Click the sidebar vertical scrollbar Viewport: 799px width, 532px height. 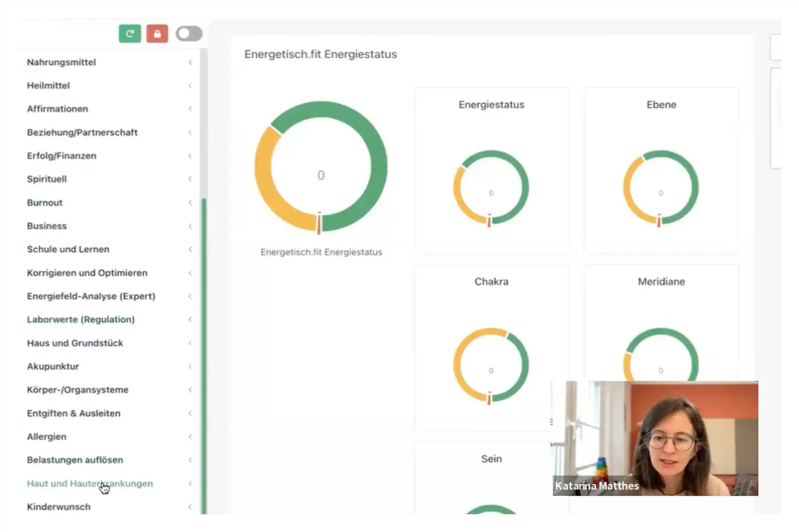point(204,354)
